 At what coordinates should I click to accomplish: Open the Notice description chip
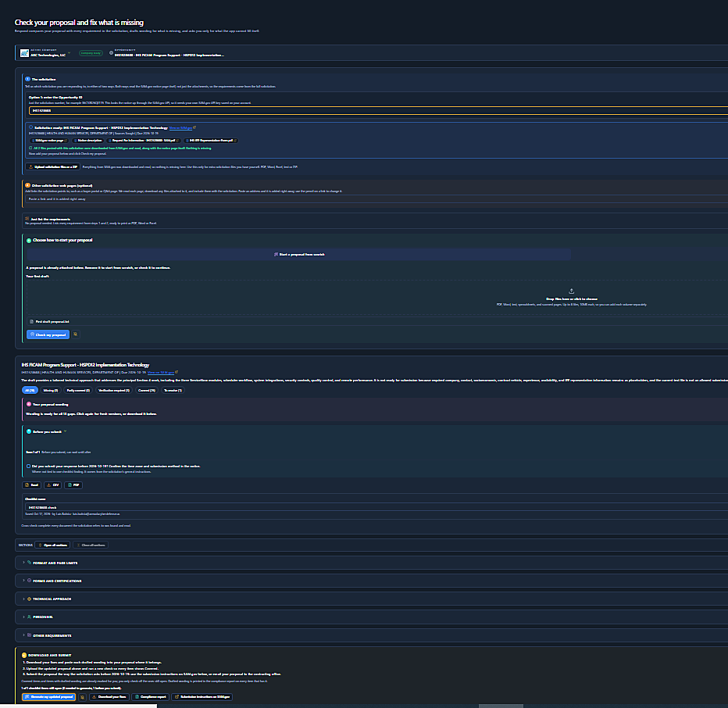pyautogui.click(x=88, y=141)
